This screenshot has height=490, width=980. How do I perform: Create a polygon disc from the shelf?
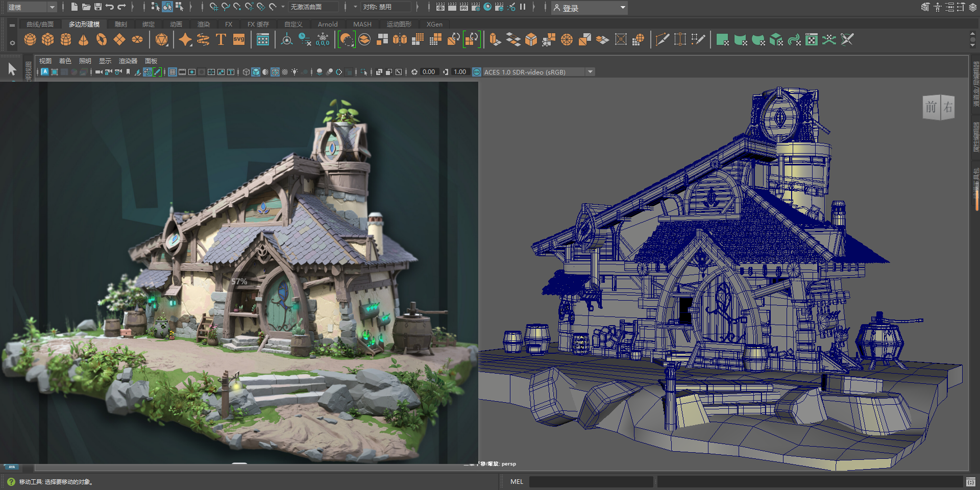click(137, 39)
